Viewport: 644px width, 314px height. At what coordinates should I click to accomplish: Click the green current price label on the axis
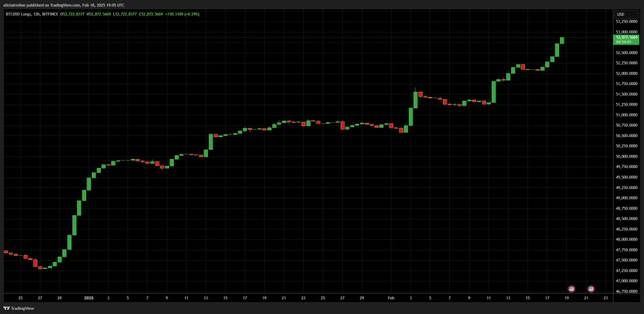click(626, 39)
